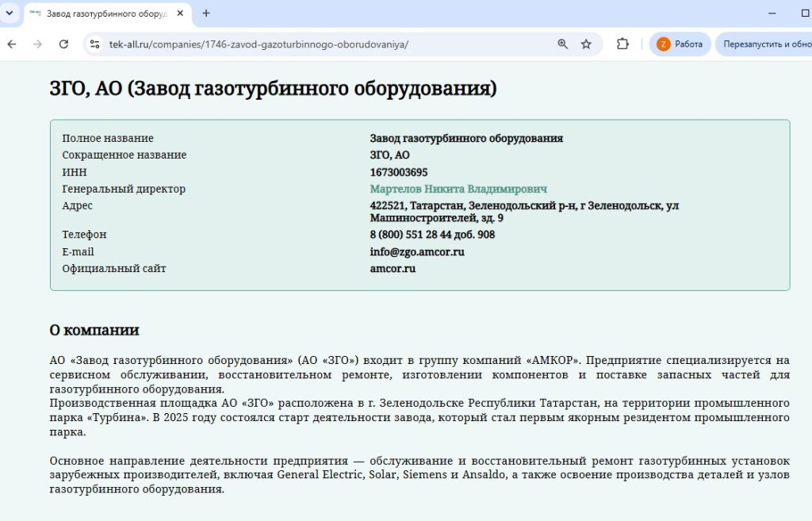
Task: Click the short name value ЗГО, АО
Action: click(x=389, y=155)
